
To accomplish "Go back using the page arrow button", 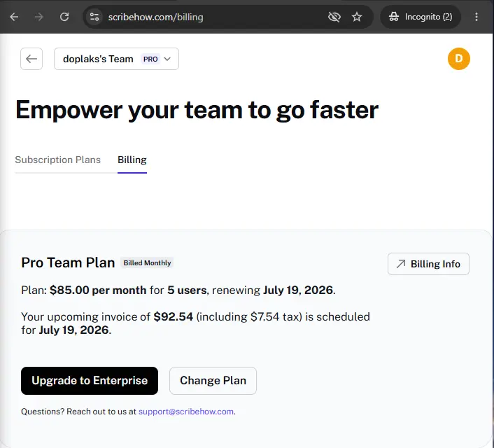I will [31, 59].
